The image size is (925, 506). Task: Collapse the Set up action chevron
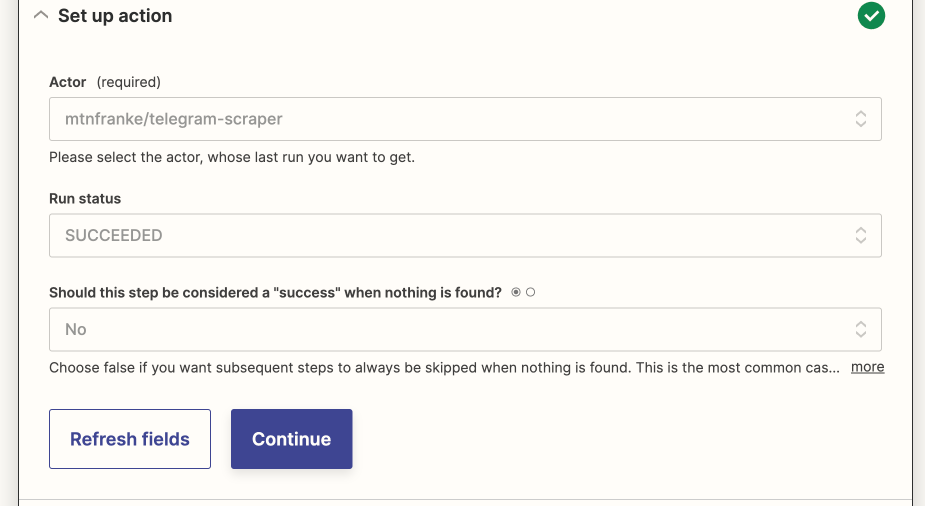click(41, 15)
